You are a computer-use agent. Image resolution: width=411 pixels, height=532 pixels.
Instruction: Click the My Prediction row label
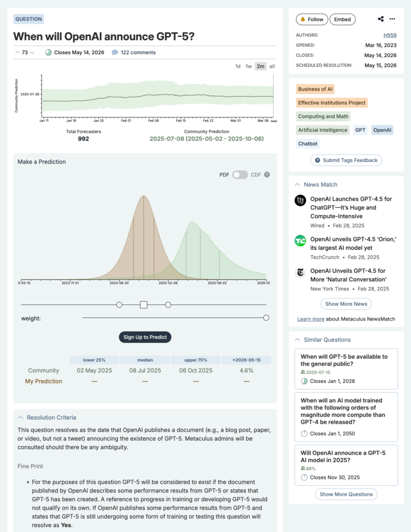click(x=44, y=381)
